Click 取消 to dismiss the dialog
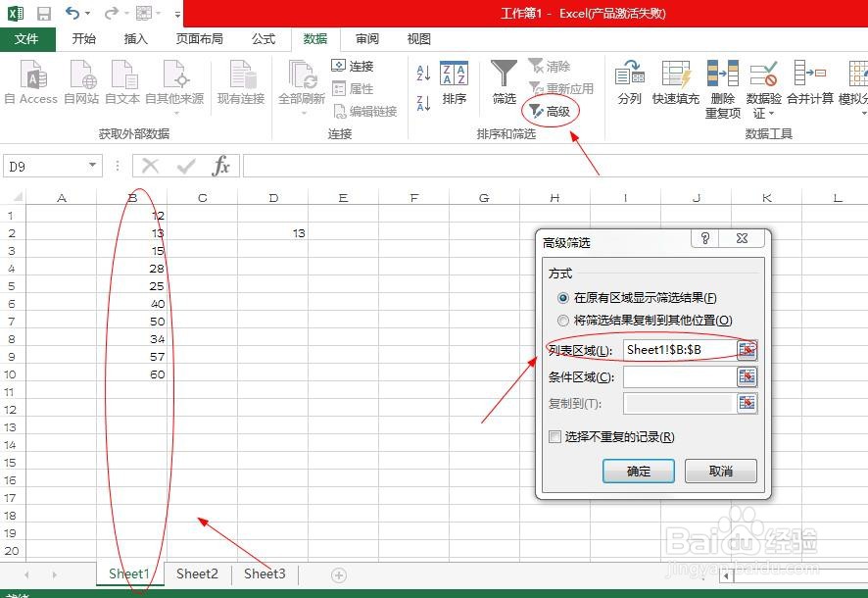Viewport: 868px width, 598px height. (x=721, y=471)
